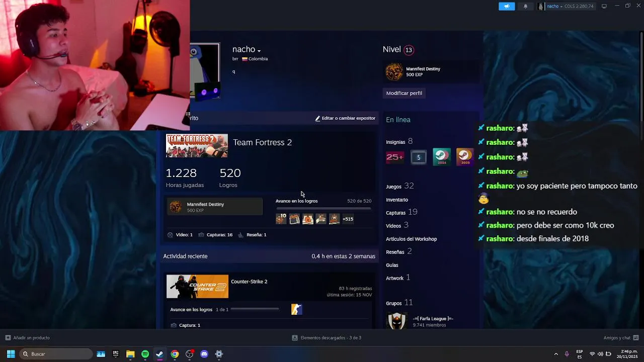Open the third TF2 achievement icon
The height and width of the screenshot is (362, 644).
307,219
